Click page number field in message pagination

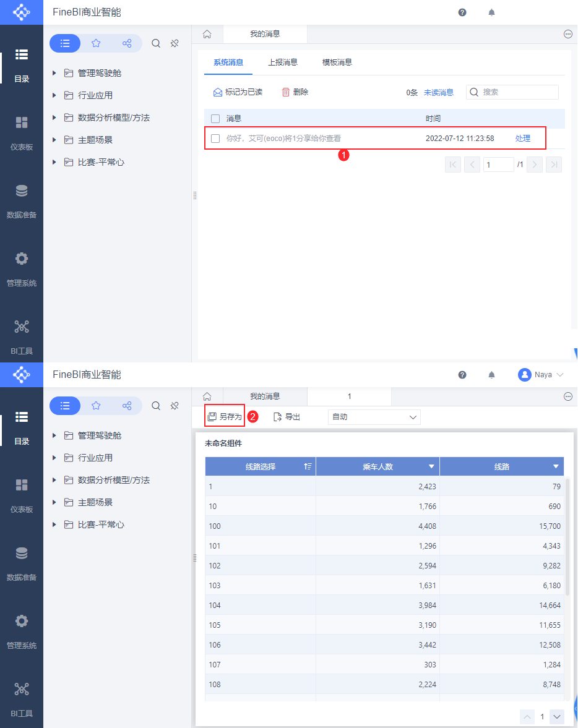pyautogui.click(x=499, y=165)
